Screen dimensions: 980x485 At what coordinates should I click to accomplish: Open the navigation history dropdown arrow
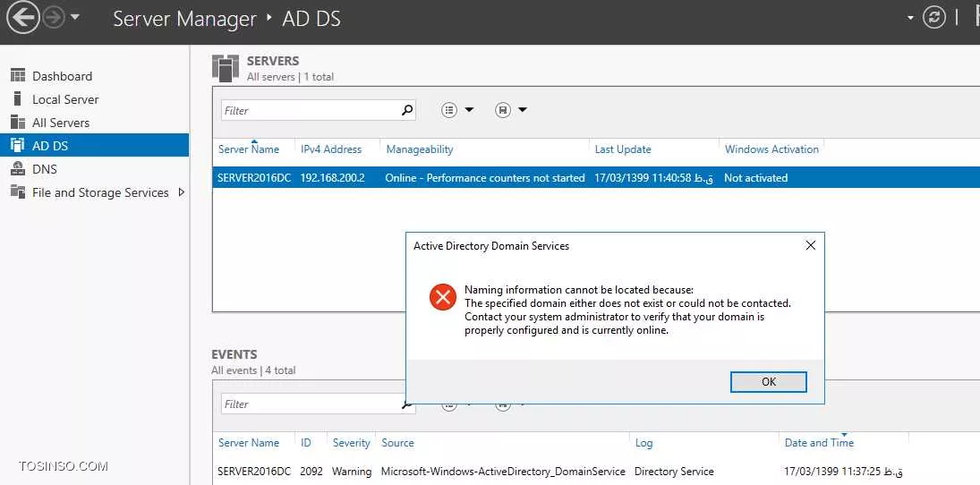point(75,17)
